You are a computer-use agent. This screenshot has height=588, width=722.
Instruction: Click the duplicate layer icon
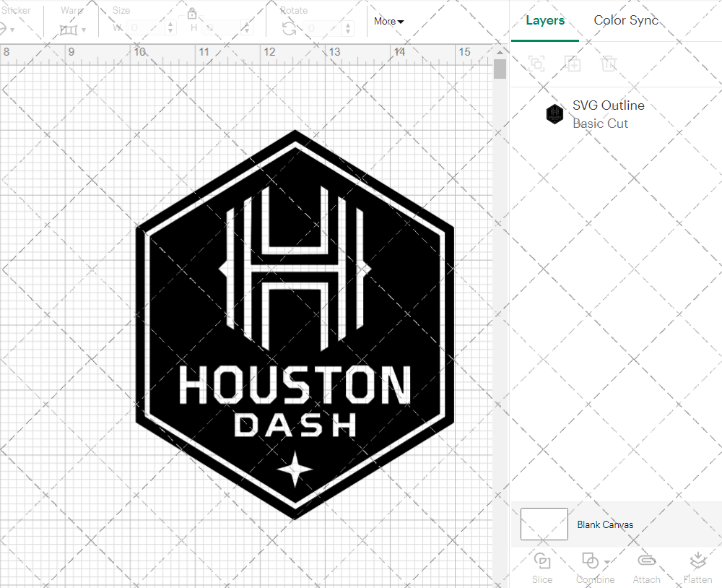(x=573, y=64)
